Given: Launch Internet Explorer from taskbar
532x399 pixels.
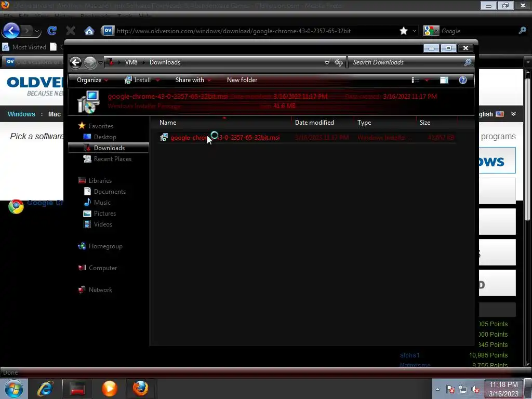Looking at the screenshot, I should click(x=45, y=389).
